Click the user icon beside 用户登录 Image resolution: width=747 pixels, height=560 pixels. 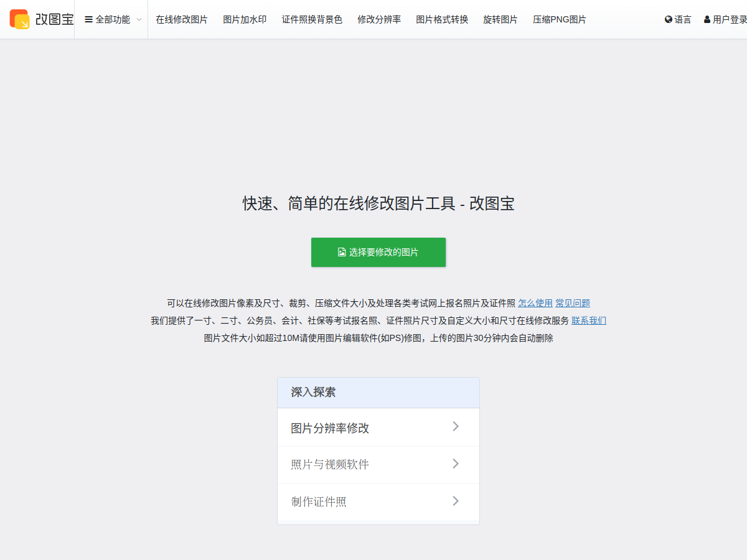(707, 19)
